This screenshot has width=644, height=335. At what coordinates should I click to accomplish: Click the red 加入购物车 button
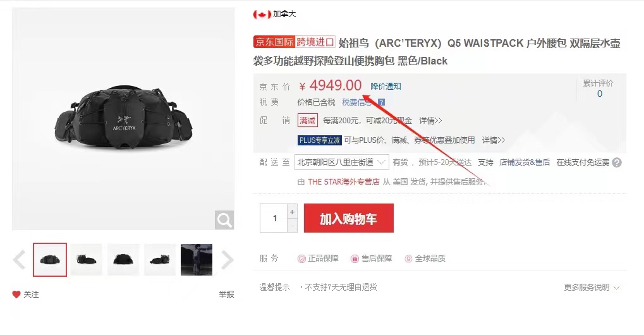(x=349, y=218)
